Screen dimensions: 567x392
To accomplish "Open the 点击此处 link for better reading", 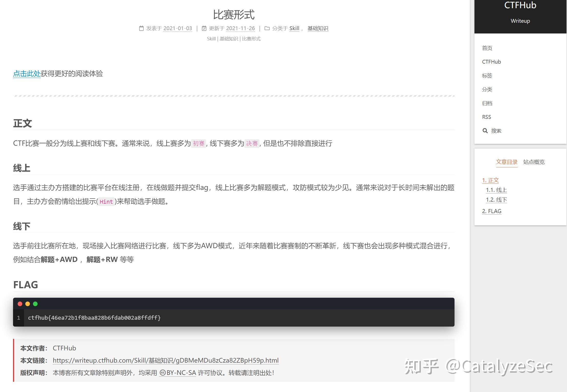I will [27, 74].
